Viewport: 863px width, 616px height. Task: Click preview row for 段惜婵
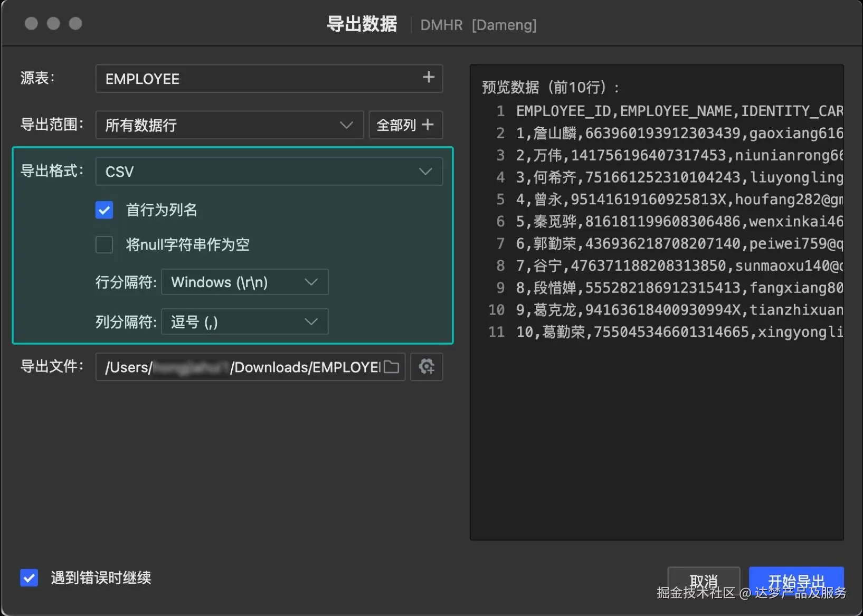point(679,288)
